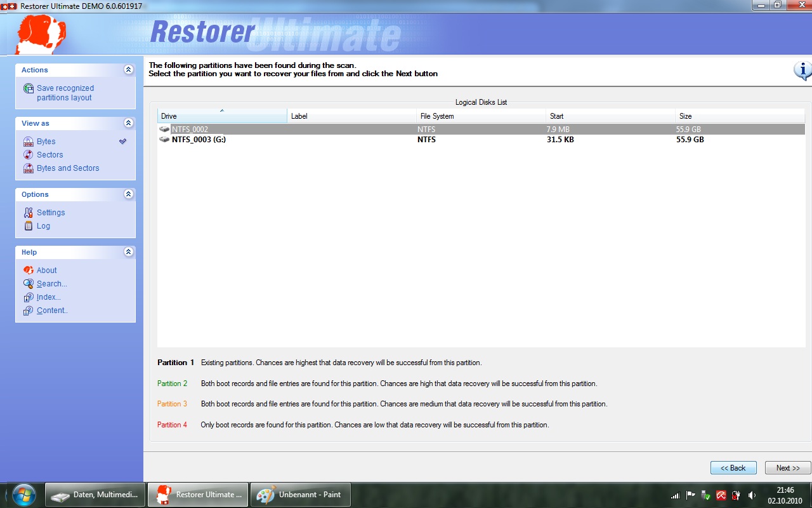Click the 55.9 GB size of NTFS_0002
Viewport: 812px width, 508px height.
[x=688, y=130]
